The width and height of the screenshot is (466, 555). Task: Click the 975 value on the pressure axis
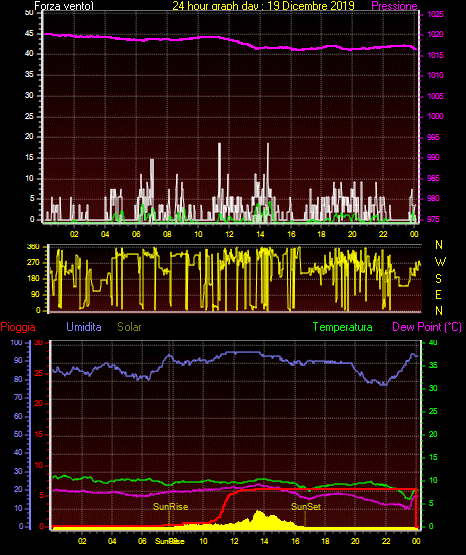pos(433,219)
